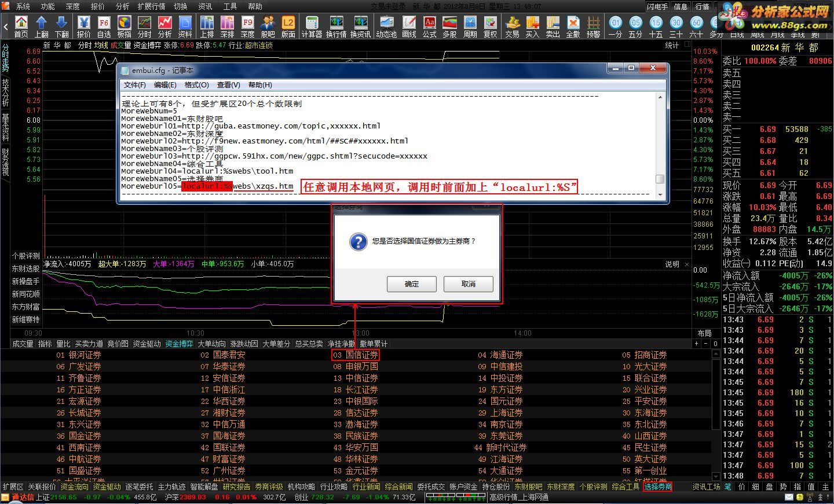Select the 基本资料 left sidebar tab
This screenshot has width=834, height=504.
5,128
